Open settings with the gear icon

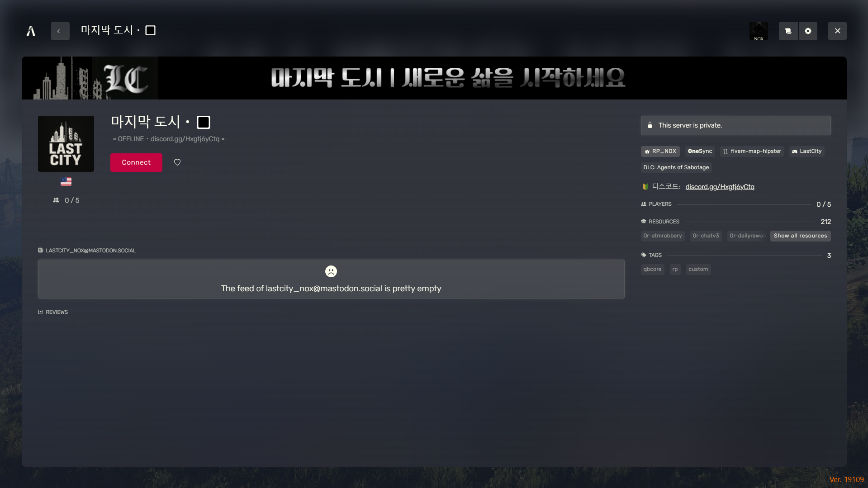pos(808,31)
